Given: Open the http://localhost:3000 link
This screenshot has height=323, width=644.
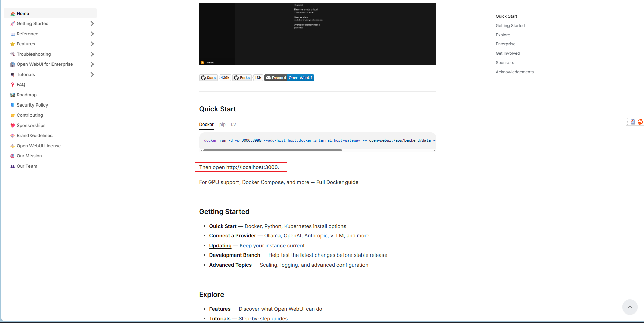Looking at the screenshot, I should tap(252, 167).
